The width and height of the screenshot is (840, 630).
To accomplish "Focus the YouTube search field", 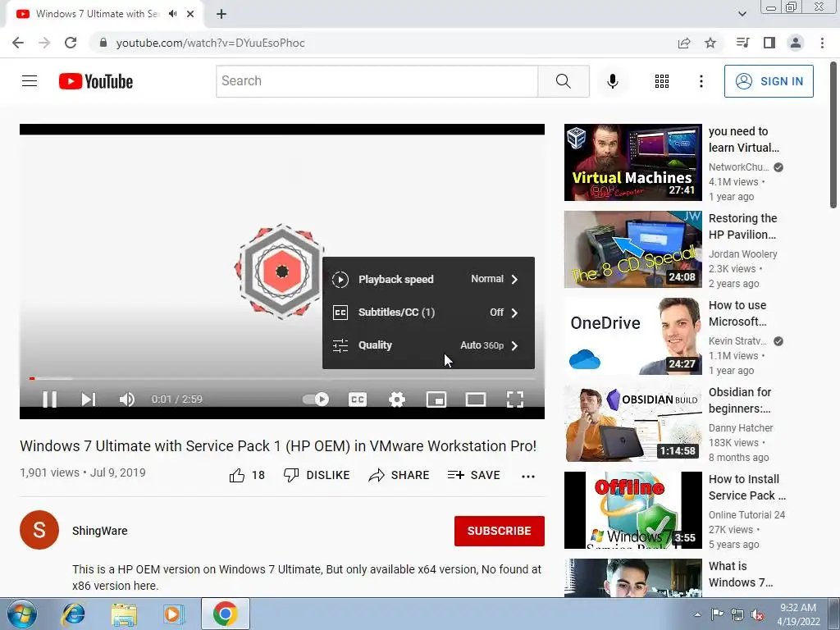I will click(377, 81).
